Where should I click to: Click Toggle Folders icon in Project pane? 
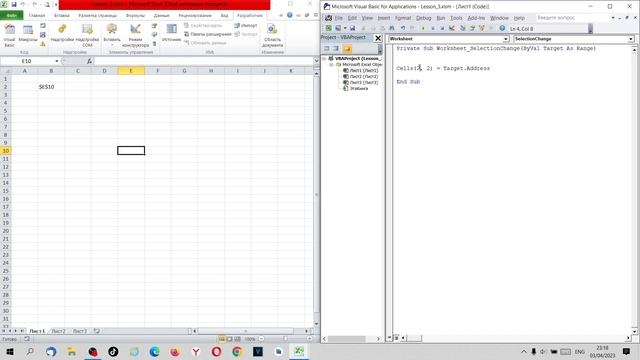coord(347,49)
